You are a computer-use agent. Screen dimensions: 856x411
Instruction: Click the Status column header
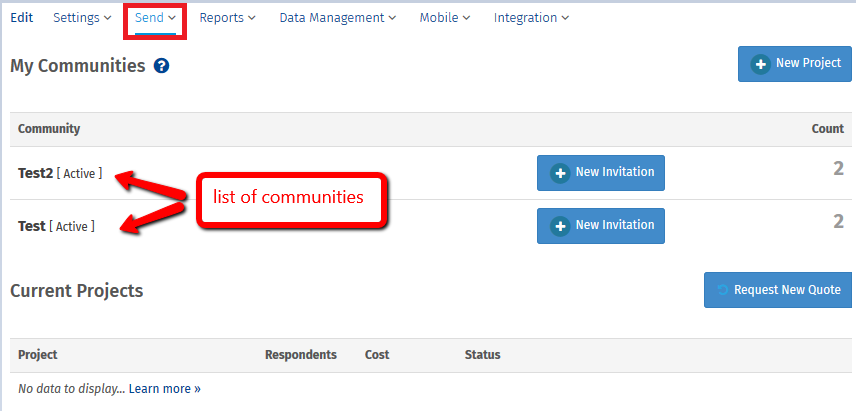(x=482, y=355)
